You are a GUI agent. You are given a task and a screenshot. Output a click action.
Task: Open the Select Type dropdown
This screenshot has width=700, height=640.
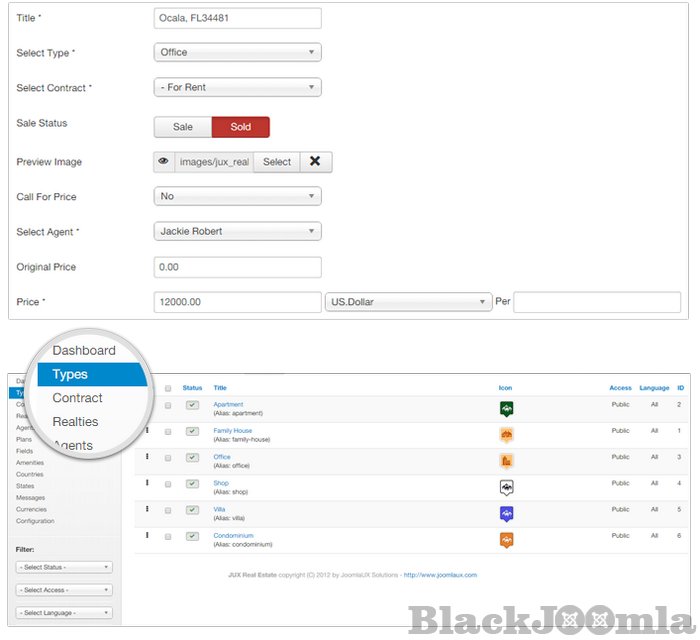(237, 52)
